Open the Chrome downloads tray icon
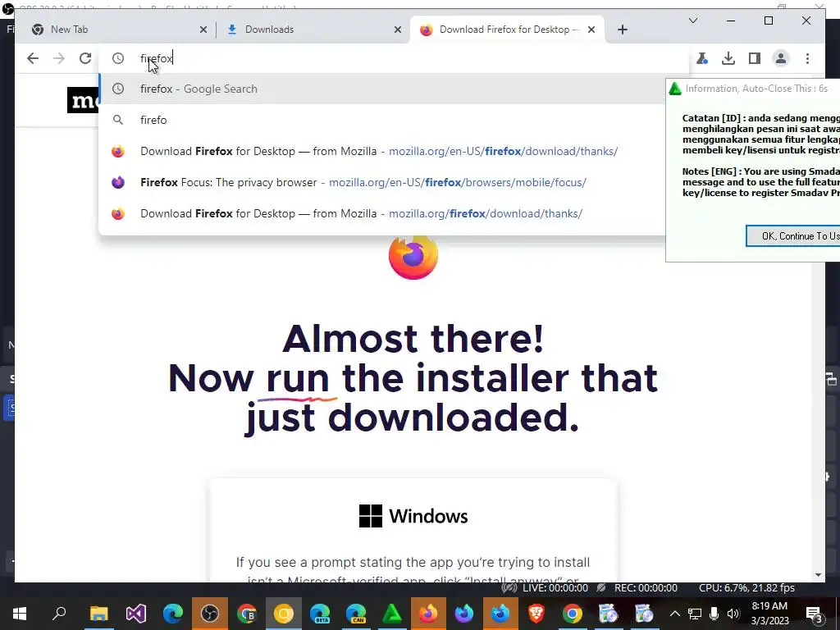The width and height of the screenshot is (840, 630). (x=728, y=58)
